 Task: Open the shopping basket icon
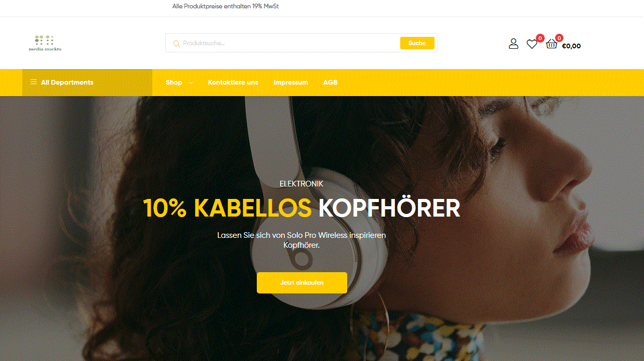(x=551, y=44)
